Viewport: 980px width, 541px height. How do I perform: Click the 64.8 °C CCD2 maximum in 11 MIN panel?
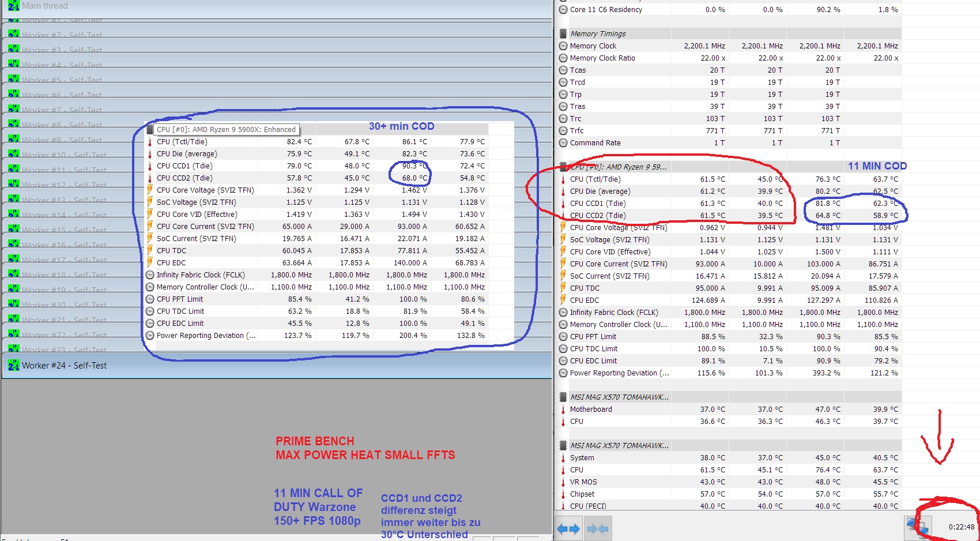(828, 215)
